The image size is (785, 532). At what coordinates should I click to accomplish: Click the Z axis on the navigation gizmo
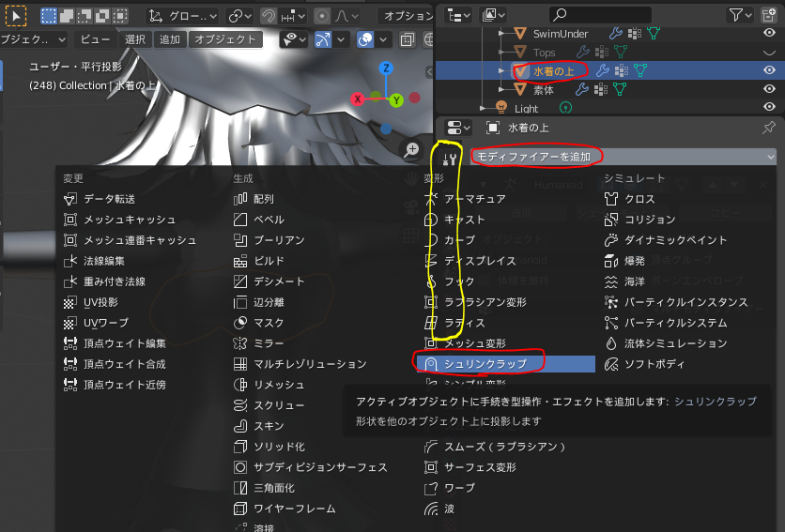(x=386, y=68)
